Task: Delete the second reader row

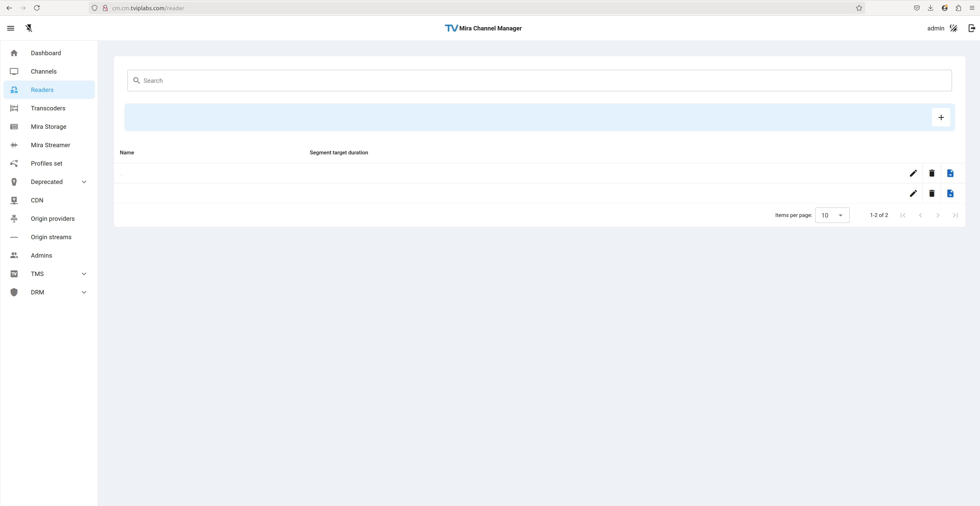Action: tap(932, 194)
